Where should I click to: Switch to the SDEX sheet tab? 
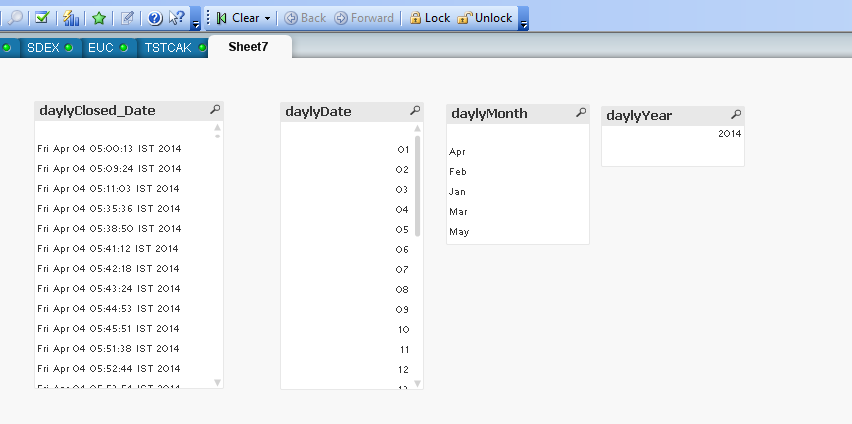[x=50, y=48]
